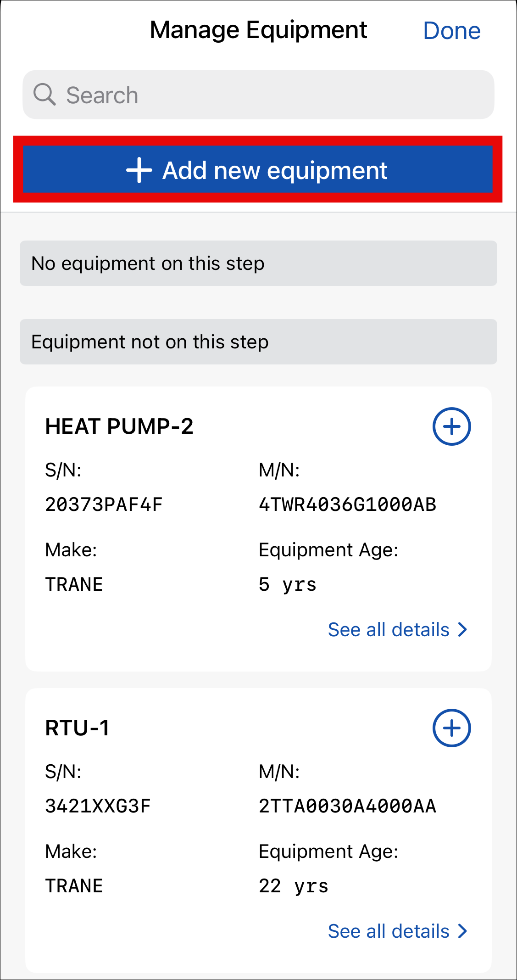Click the search magnifying glass icon

[44, 95]
